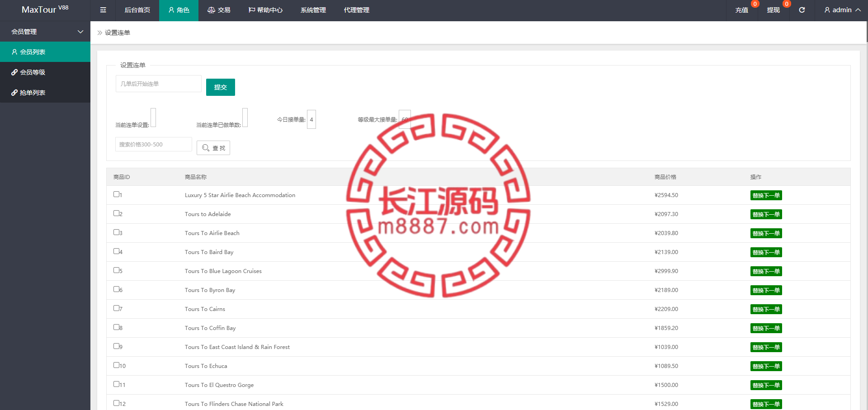Click the 当前连单已做单数 value box
868x410 pixels.
click(245, 118)
